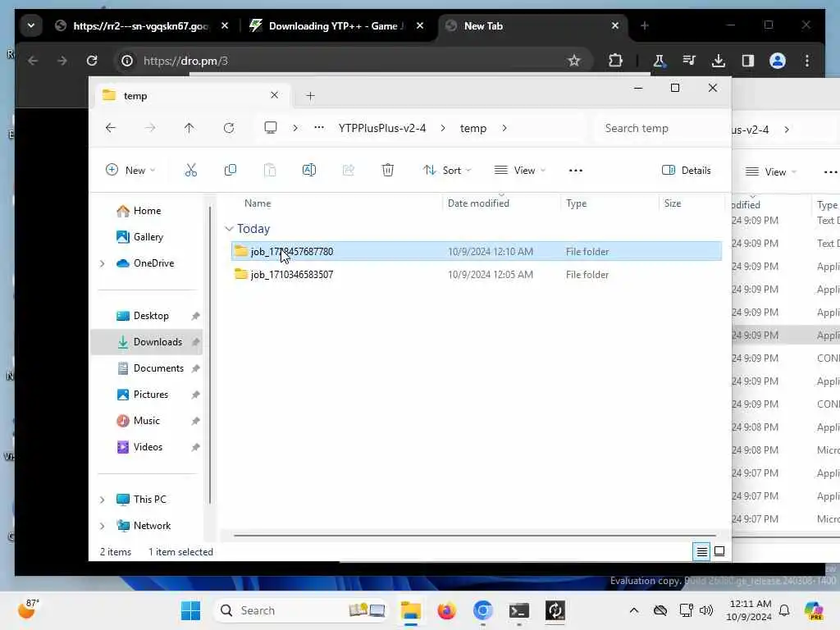
Task: Open Chrome Labs flask icon
Action: pos(659,61)
